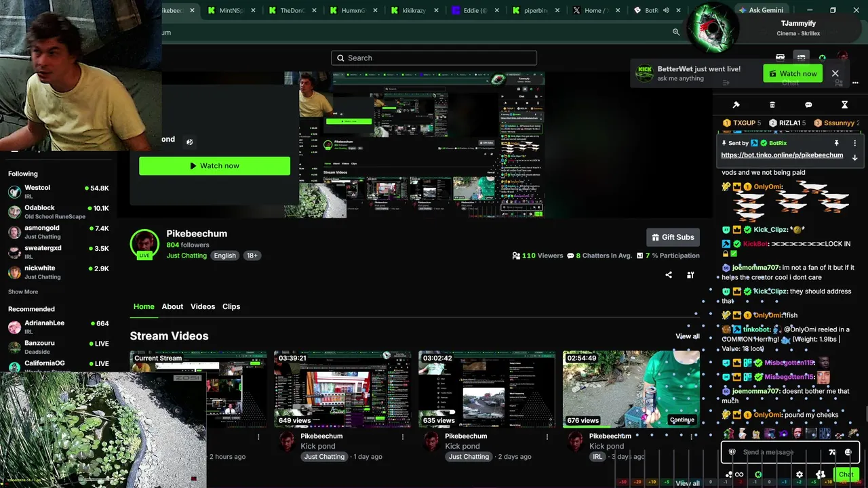Click the search magnifier icon in address bar

click(676, 32)
